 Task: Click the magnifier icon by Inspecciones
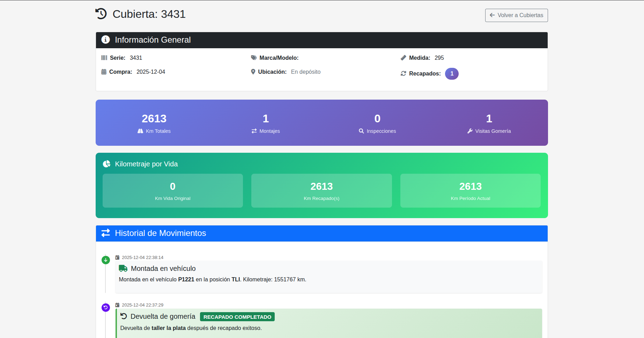pos(361,131)
